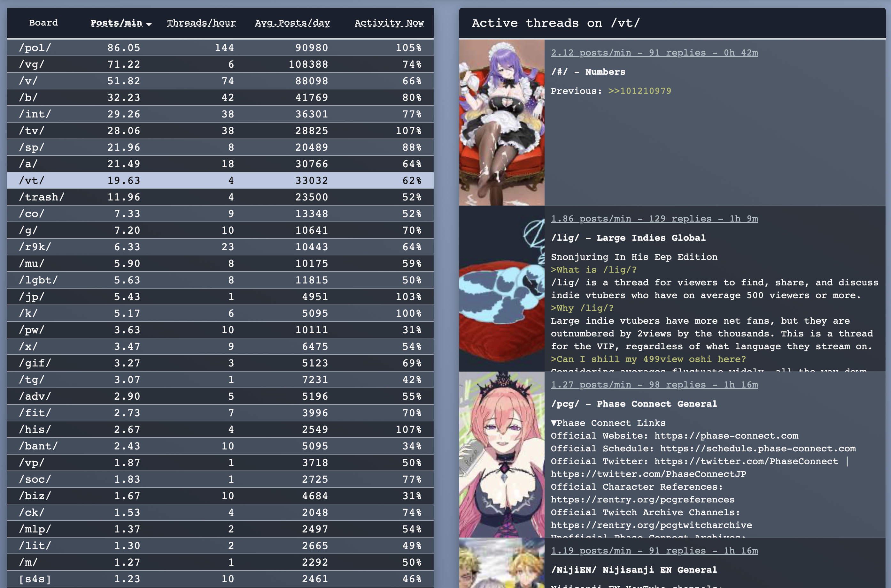
Task: Sort by Threads/hour column
Action: 201,23
